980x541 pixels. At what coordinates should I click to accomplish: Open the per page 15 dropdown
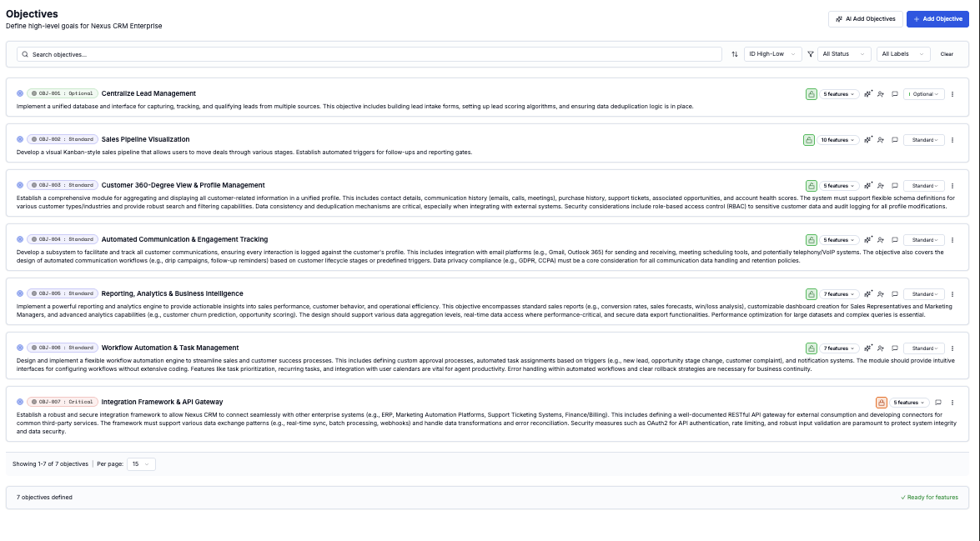(x=141, y=464)
